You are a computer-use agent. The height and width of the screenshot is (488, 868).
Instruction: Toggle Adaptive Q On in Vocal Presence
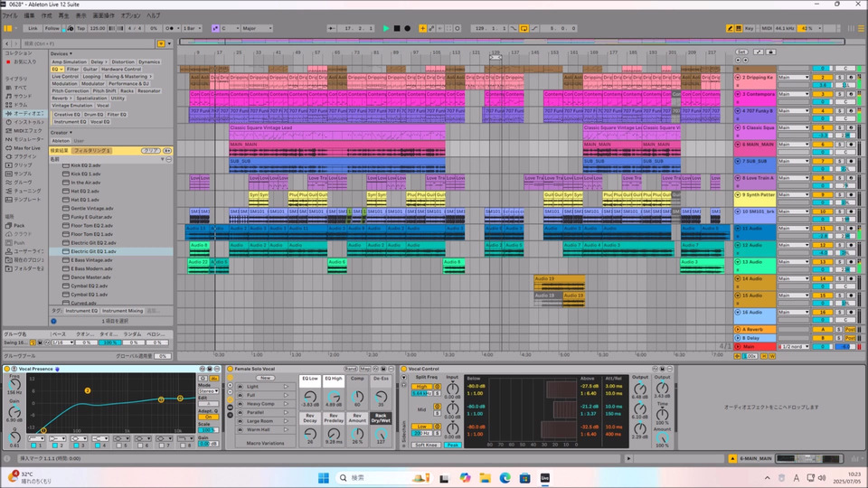207,418
